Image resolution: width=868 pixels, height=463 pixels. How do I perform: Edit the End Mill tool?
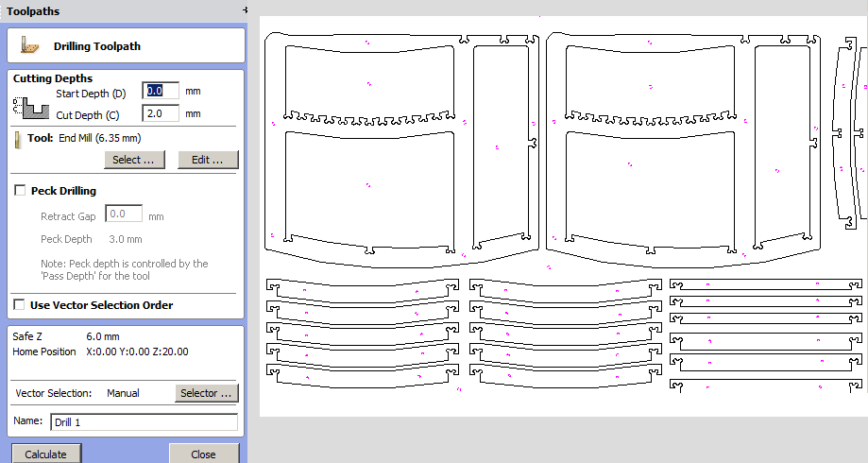208,160
